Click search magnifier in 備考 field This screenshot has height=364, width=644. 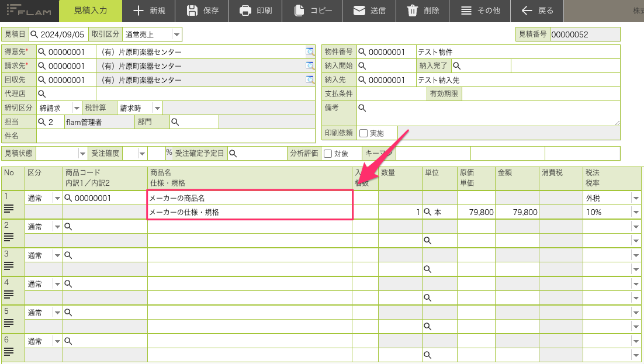coord(362,108)
